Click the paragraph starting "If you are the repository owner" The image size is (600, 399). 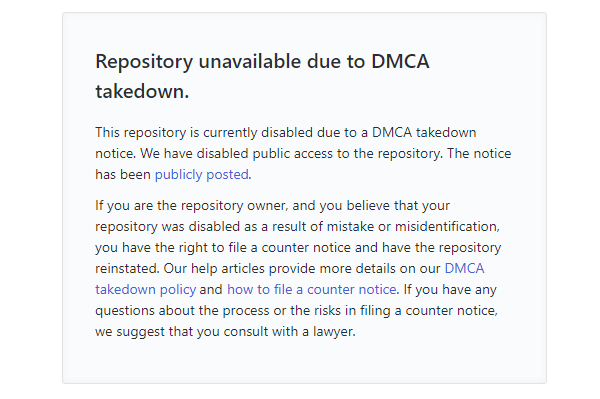[298, 269]
